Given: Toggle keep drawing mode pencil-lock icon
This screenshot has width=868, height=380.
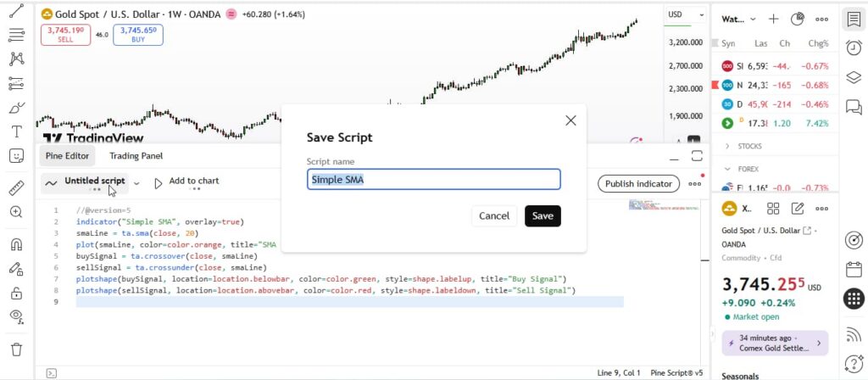Looking at the screenshot, I should [x=16, y=269].
